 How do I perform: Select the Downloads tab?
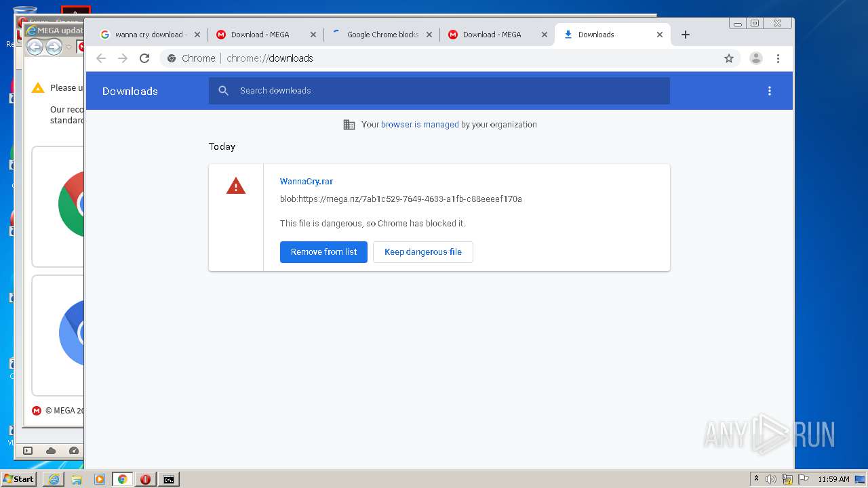click(x=612, y=35)
